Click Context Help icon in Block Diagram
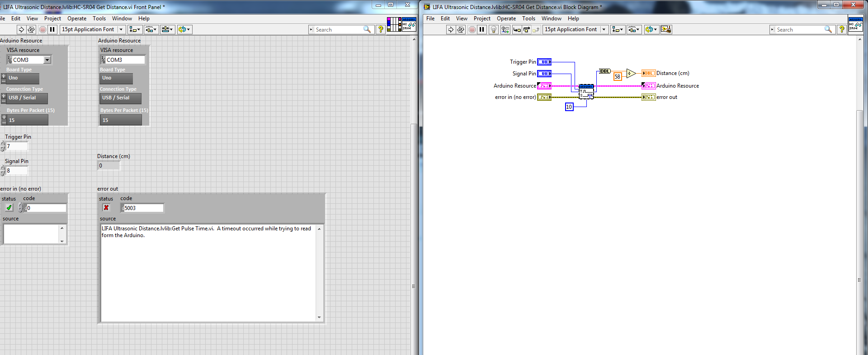The height and width of the screenshot is (355, 868). coord(842,29)
